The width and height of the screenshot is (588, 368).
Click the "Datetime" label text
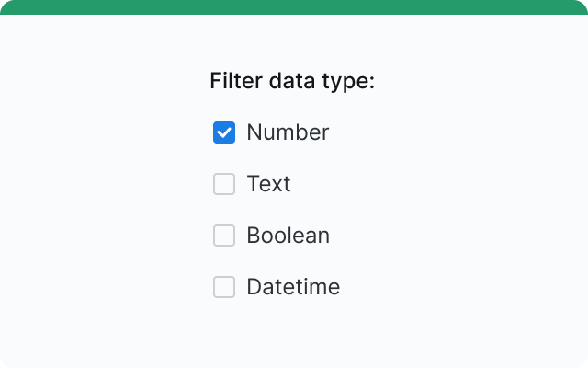tap(293, 287)
